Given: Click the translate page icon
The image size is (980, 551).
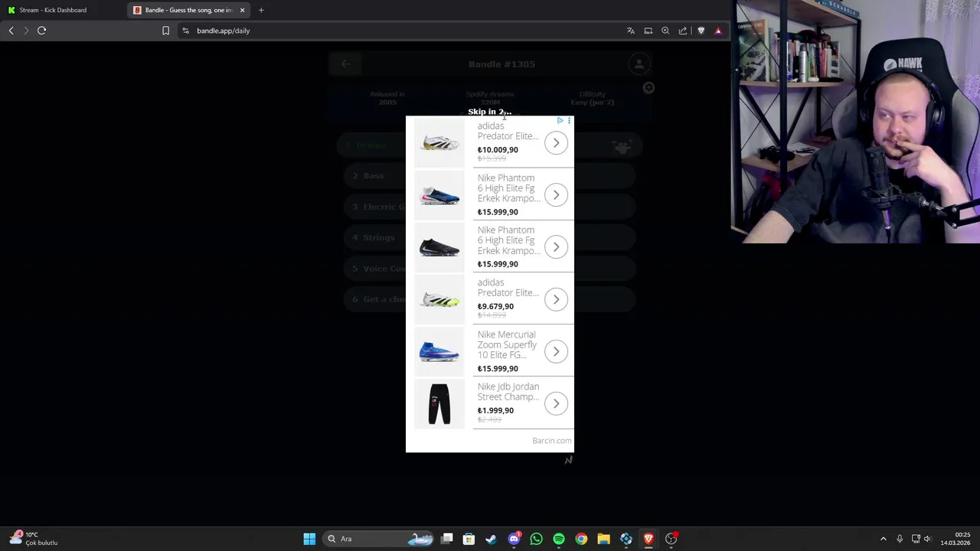Looking at the screenshot, I should click(x=631, y=31).
